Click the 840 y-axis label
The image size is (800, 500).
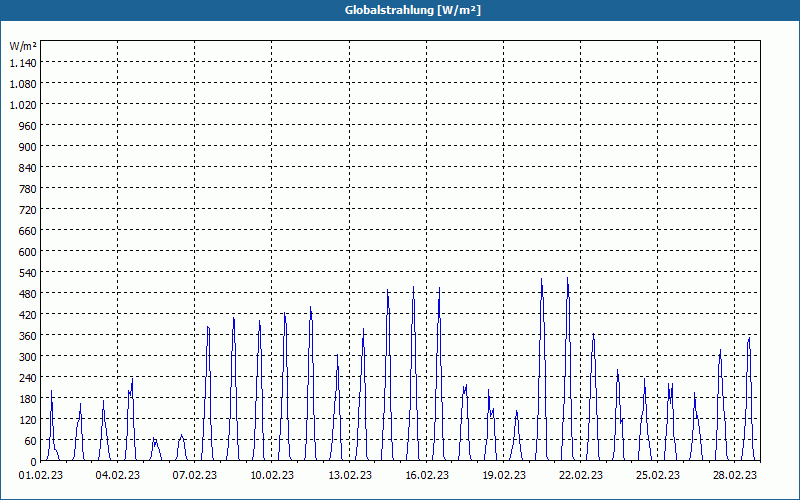[x=28, y=168]
